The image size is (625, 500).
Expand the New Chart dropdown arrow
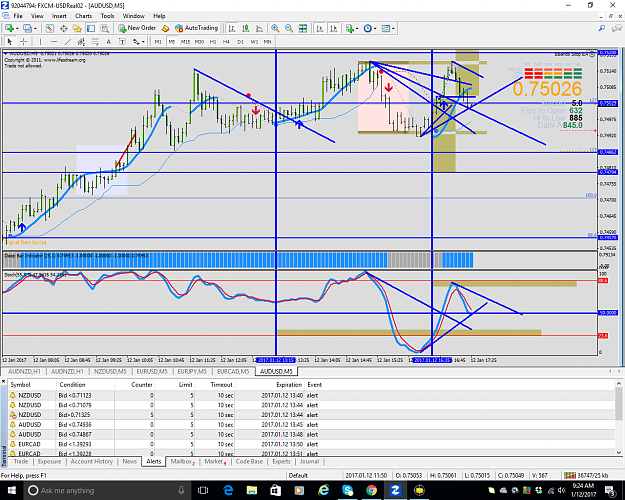(x=17, y=29)
